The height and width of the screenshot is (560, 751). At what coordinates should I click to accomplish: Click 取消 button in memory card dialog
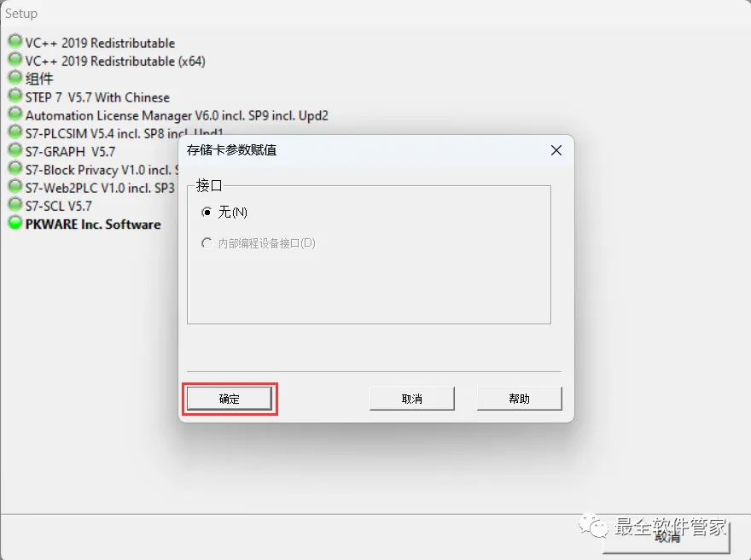pyautogui.click(x=412, y=399)
